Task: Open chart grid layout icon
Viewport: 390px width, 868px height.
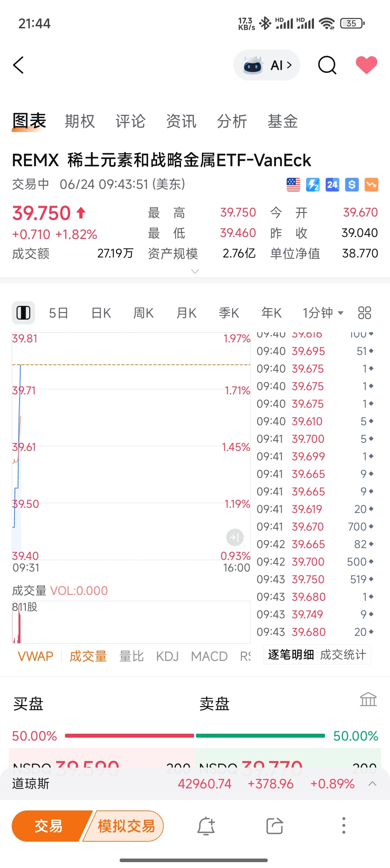Action: [364, 313]
